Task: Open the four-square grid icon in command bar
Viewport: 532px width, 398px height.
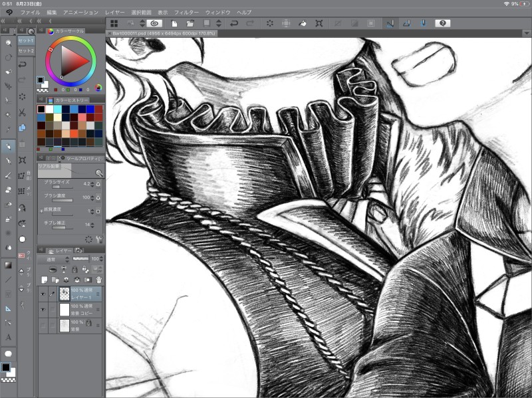Action: [114, 23]
